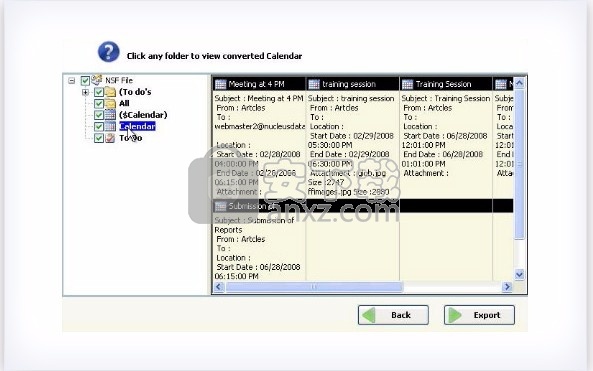593x371 pixels.
Task: Click the Calendar folder calendar icon
Action: tap(110, 126)
